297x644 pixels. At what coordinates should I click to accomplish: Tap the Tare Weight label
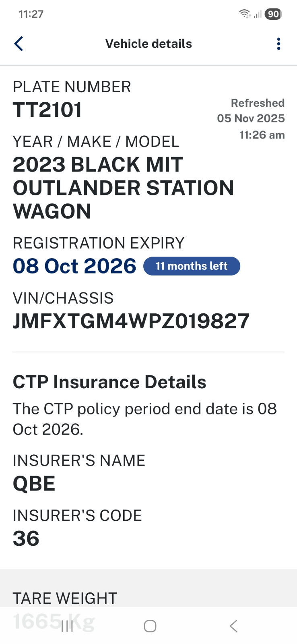(x=65, y=598)
